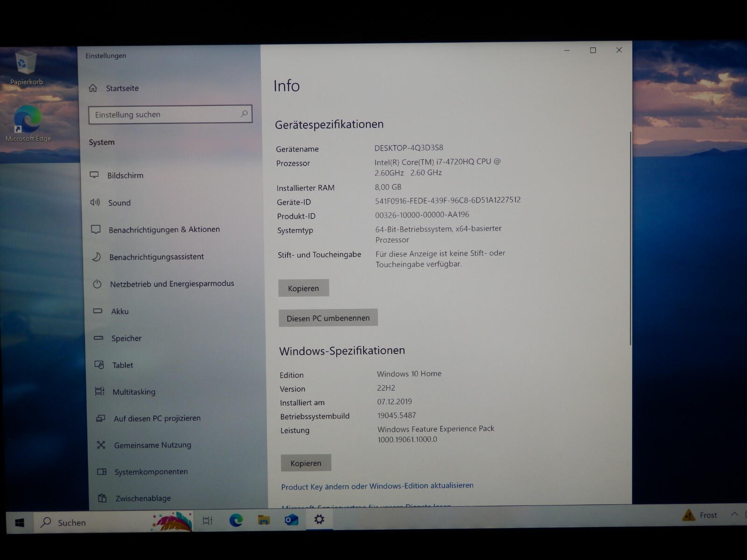Open the Windows Start button
Viewport: 747px width, 560px height.
click(x=20, y=523)
